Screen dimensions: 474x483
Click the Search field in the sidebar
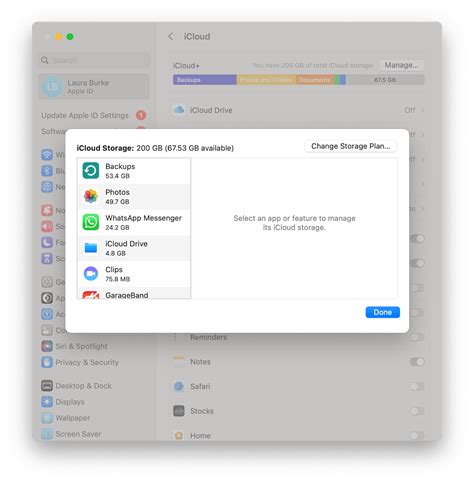(x=94, y=60)
